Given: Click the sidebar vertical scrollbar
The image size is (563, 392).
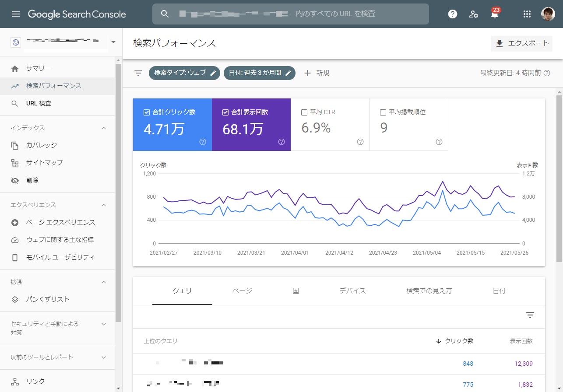Looking at the screenshot, I should click(x=118, y=192).
